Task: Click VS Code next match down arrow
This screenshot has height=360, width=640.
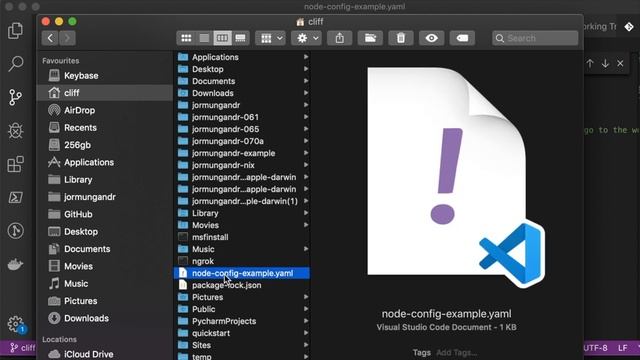Action: [605, 64]
